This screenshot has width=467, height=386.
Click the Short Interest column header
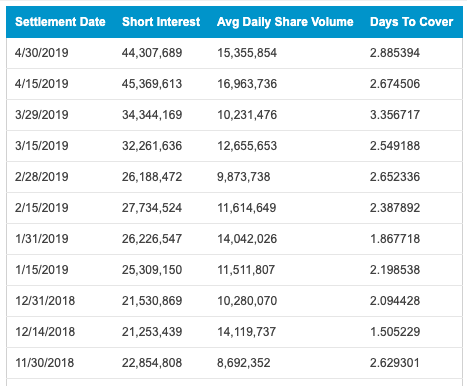coord(161,22)
